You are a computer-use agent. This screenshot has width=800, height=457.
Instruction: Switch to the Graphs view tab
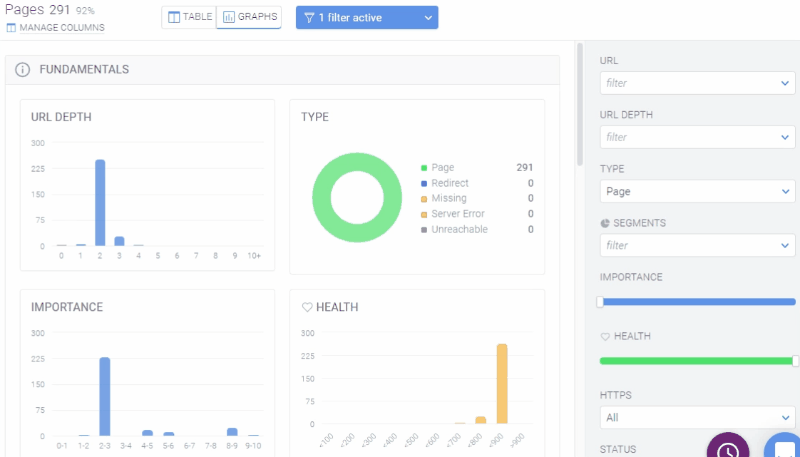click(x=249, y=17)
